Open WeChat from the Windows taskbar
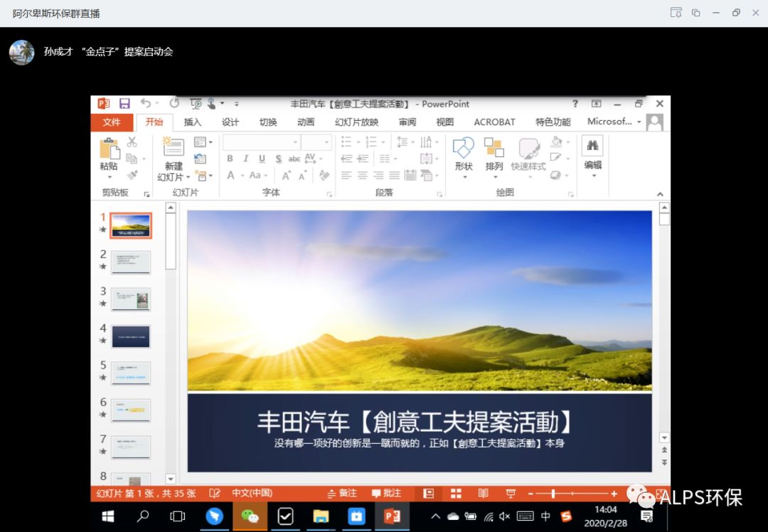The height and width of the screenshot is (532, 768). [x=250, y=516]
